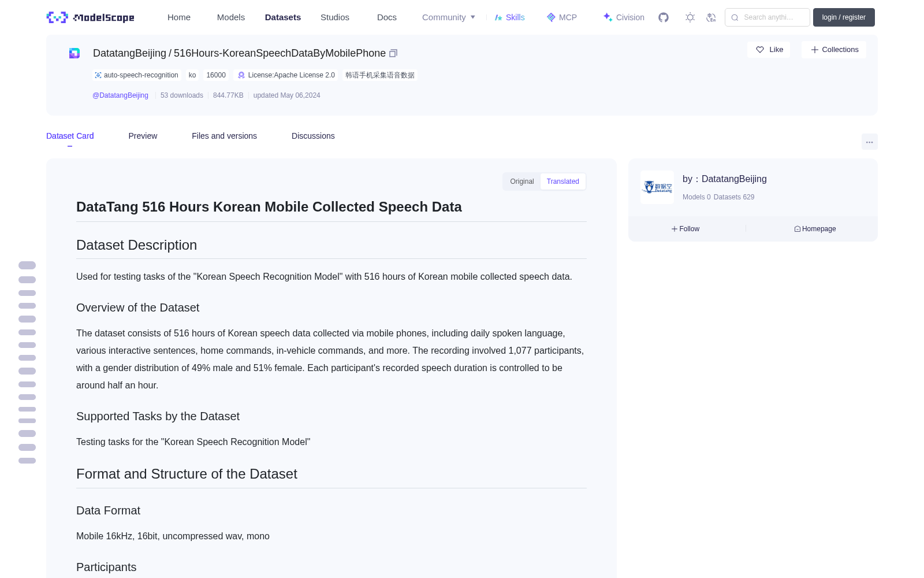Click the login / register button

(844, 17)
